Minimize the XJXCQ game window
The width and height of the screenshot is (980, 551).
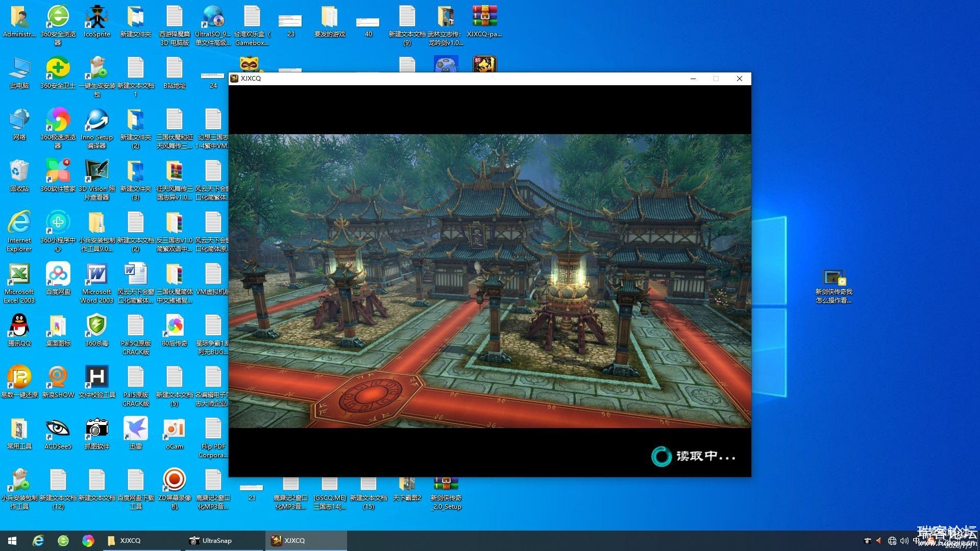(x=693, y=79)
